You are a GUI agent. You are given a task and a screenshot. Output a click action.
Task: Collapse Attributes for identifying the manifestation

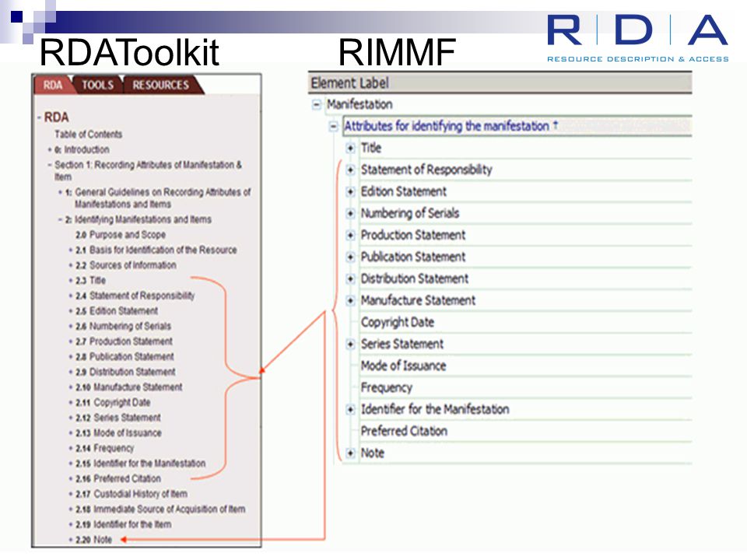coord(334,126)
